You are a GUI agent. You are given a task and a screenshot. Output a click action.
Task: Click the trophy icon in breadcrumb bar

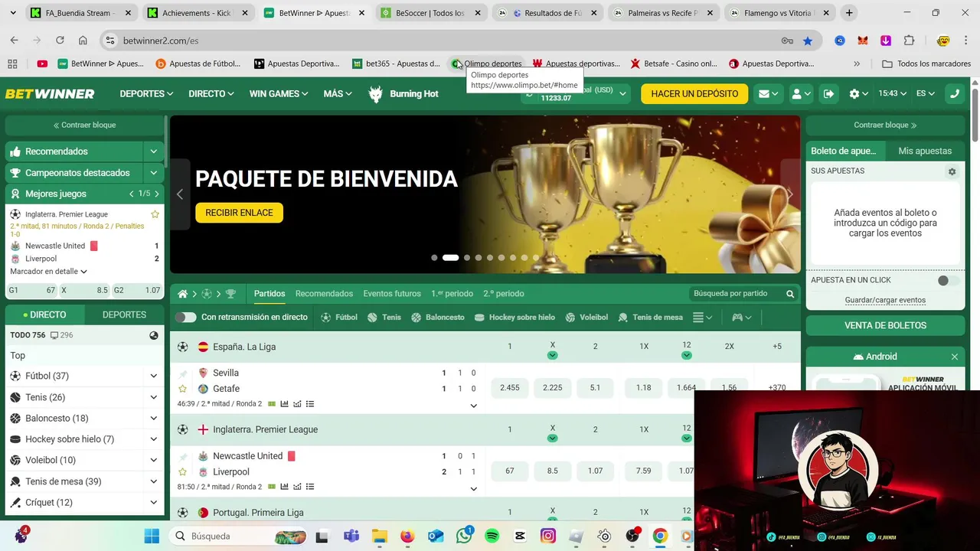click(230, 294)
